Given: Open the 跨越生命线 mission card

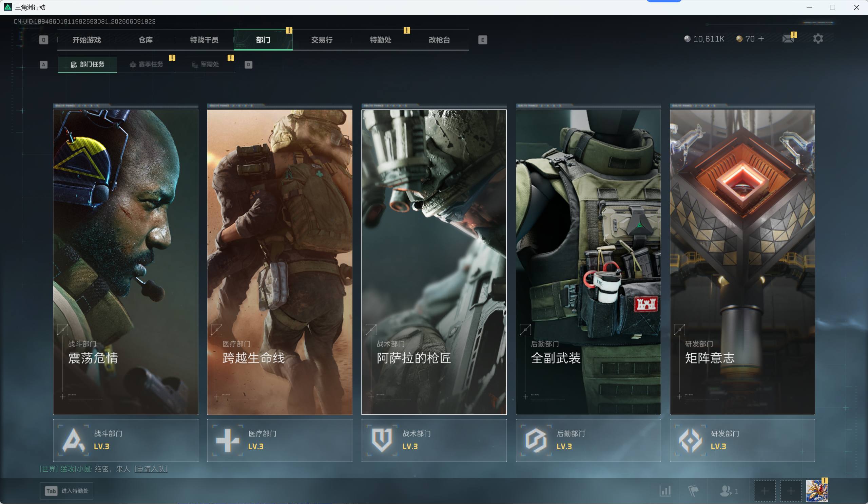Looking at the screenshot, I should click(x=280, y=262).
